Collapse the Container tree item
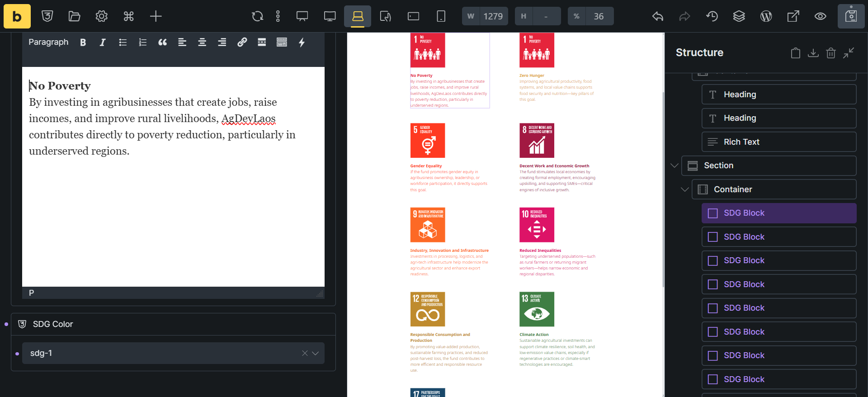Viewport: 868px width, 397px height. 685,189
